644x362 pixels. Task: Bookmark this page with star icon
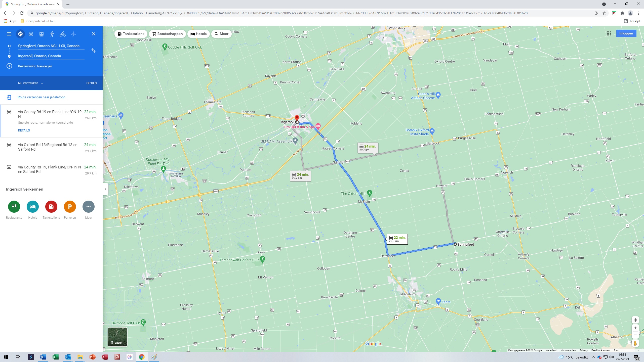604,13
